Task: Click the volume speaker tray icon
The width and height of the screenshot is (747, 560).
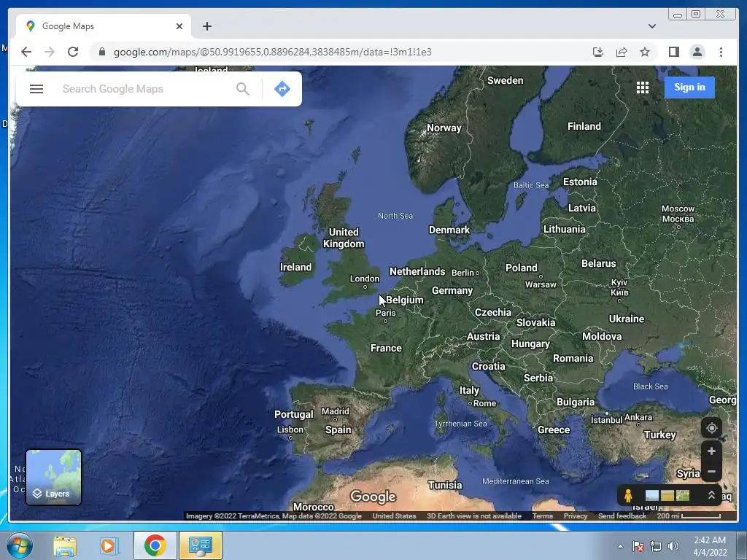Action: pos(673,546)
